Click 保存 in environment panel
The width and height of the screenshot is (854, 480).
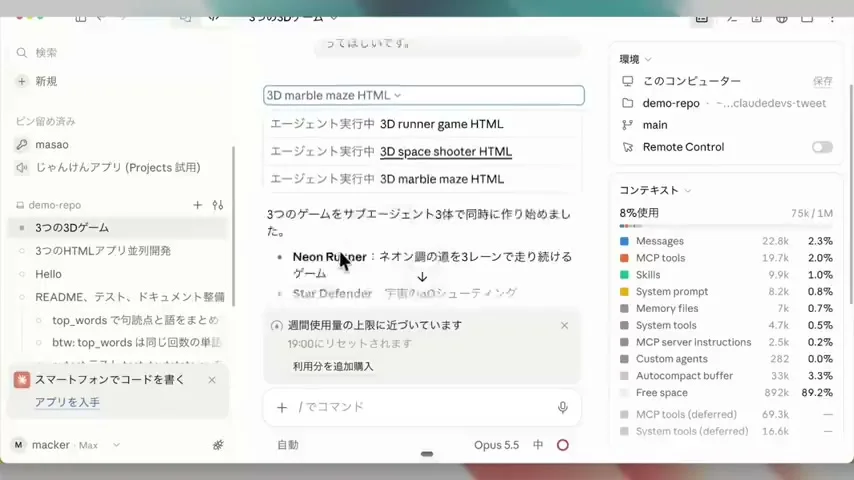tap(822, 81)
